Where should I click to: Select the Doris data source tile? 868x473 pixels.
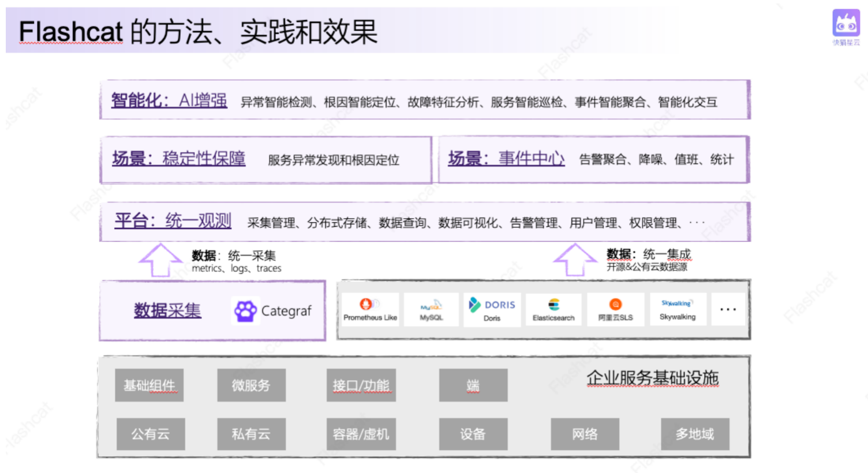click(492, 310)
